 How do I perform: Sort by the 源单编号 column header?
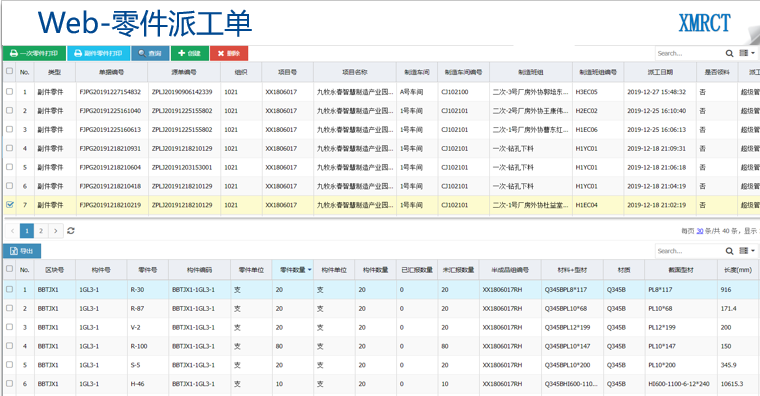[184, 72]
